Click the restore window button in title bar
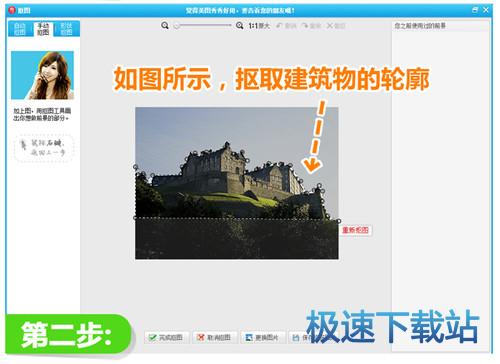Image resolution: width=500 pixels, height=364 pixels. tap(475, 10)
